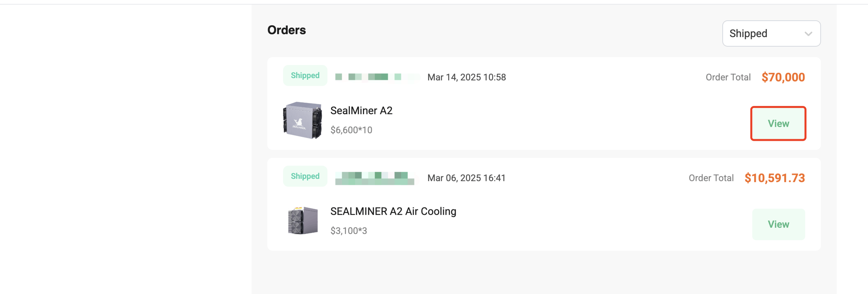Click Shipped badge on the $10,591.73 order
This screenshot has width=868, height=294.
pos(305,176)
